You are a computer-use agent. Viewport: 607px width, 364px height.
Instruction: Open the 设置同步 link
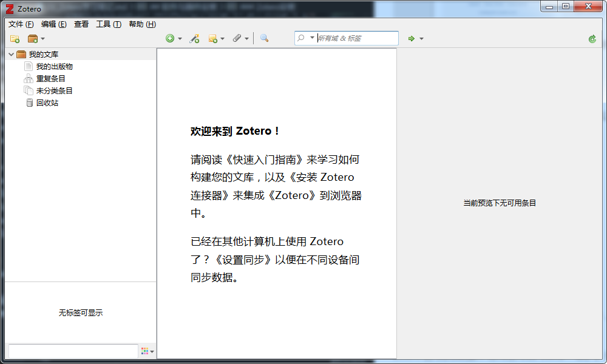click(243, 260)
